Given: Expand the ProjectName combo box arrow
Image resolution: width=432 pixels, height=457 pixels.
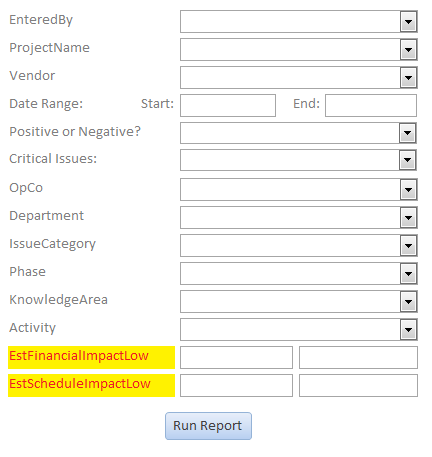Looking at the screenshot, I should [408, 50].
